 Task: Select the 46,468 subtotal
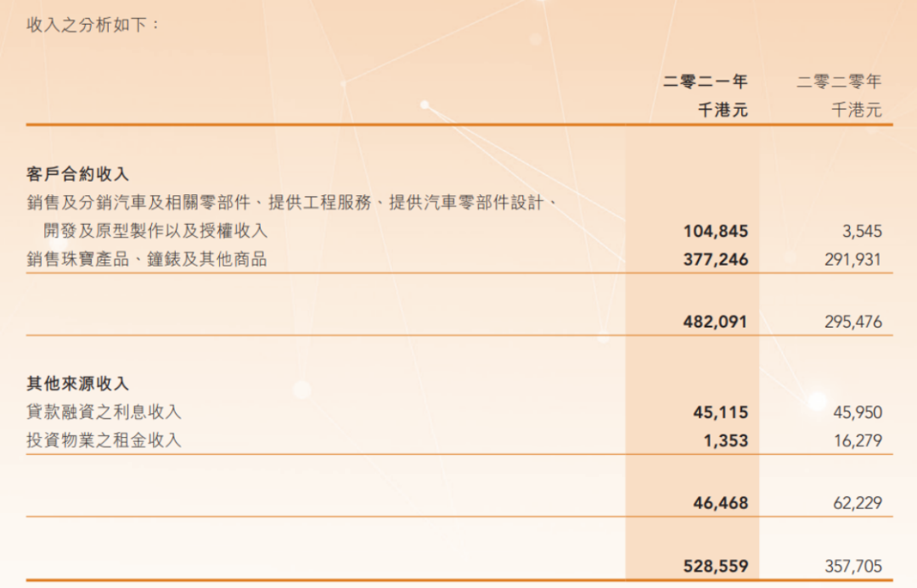click(x=721, y=503)
